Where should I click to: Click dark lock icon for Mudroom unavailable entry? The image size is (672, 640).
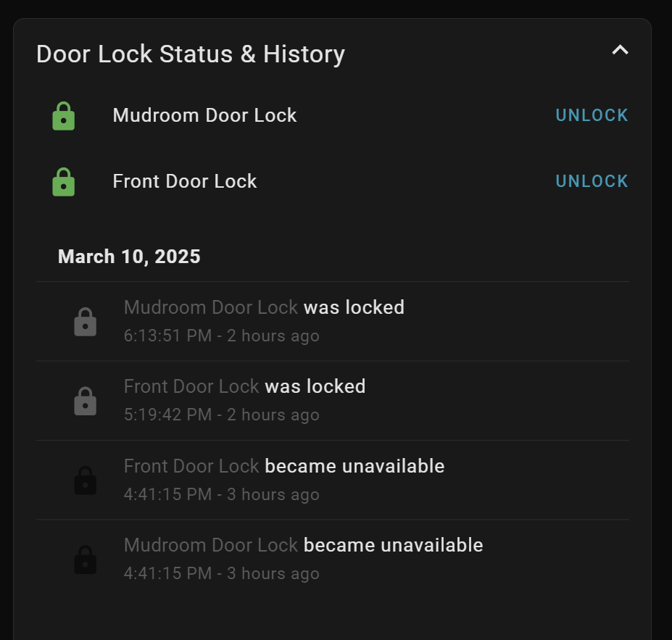[x=86, y=560]
